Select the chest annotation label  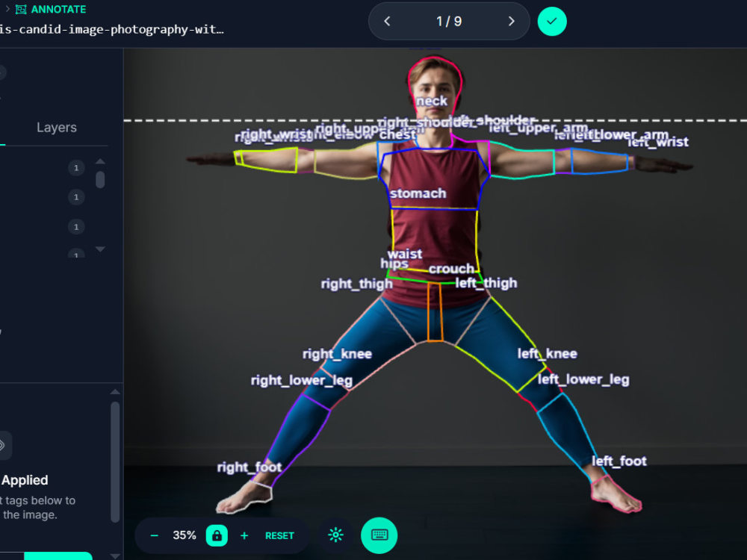point(398,134)
